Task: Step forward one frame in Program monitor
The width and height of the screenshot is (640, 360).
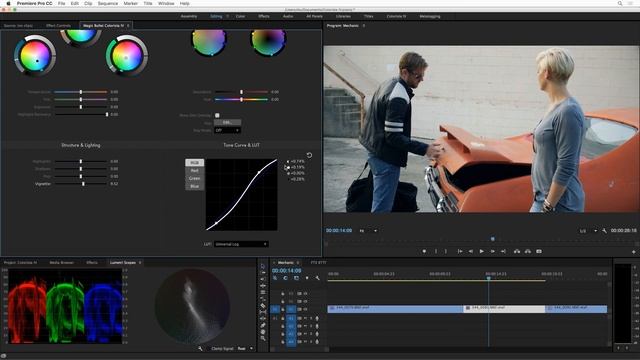Action: point(493,251)
